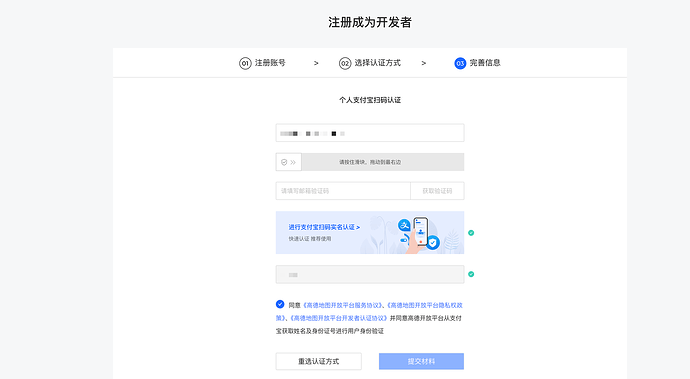Select the 完善信息 step label
This screenshot has width=690, height=379.
pos(485,63)
